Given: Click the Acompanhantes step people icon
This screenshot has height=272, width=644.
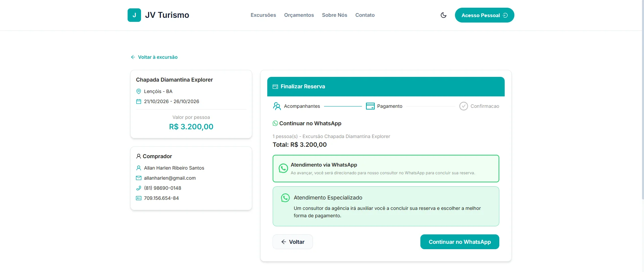Looking at the screenshot, I should click(277, 106).
